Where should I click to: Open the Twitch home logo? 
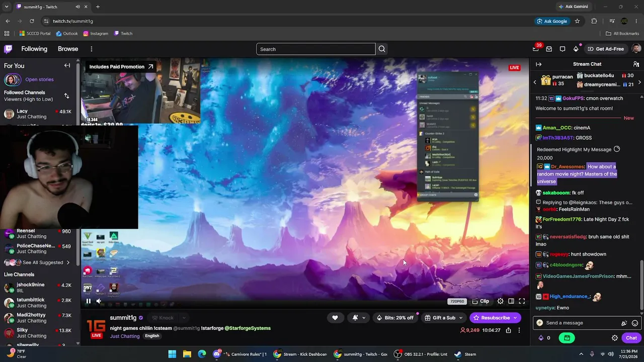(8, 49)
